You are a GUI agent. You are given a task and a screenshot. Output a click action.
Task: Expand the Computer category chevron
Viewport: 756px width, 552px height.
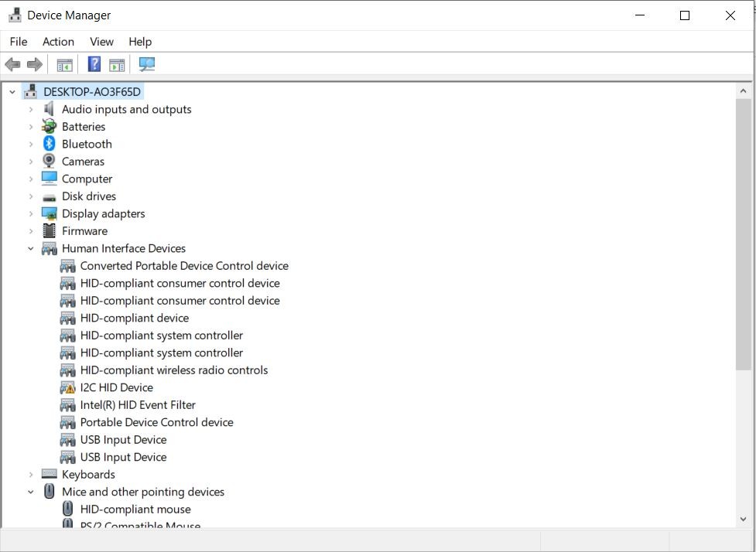pos(31,179)
